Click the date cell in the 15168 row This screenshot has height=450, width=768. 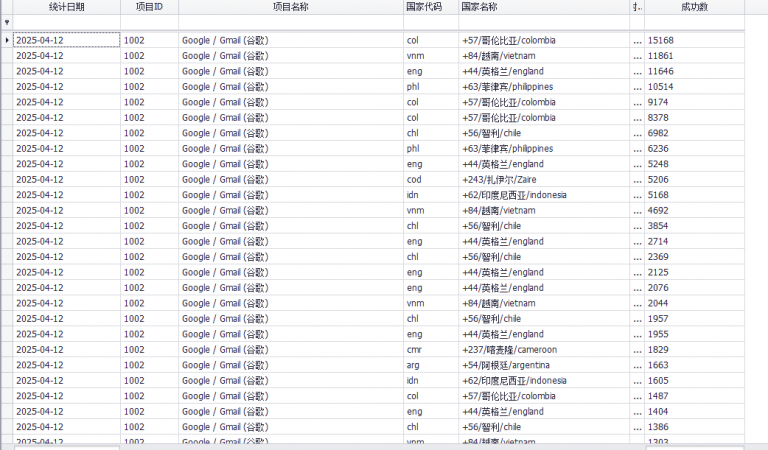click(67, 40)
